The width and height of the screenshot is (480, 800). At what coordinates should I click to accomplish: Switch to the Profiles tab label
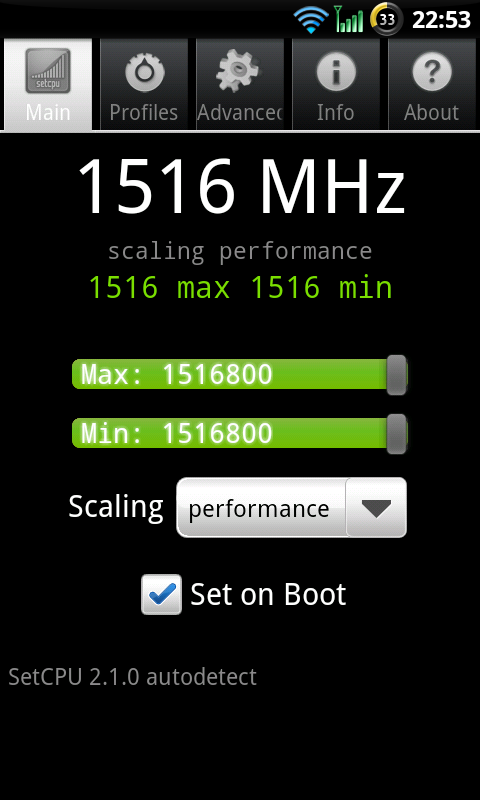click(144, 112)
